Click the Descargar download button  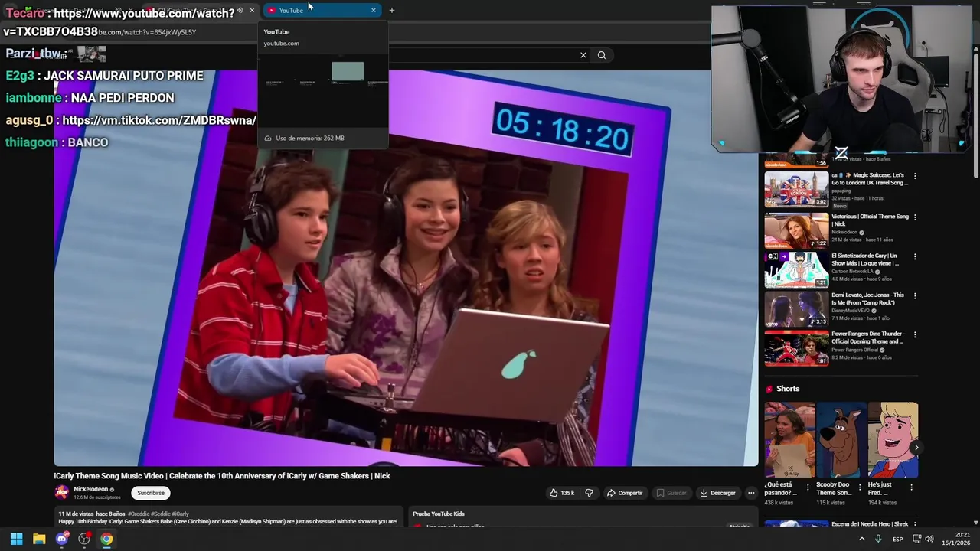pyautogui.click(x=717, y=493)
